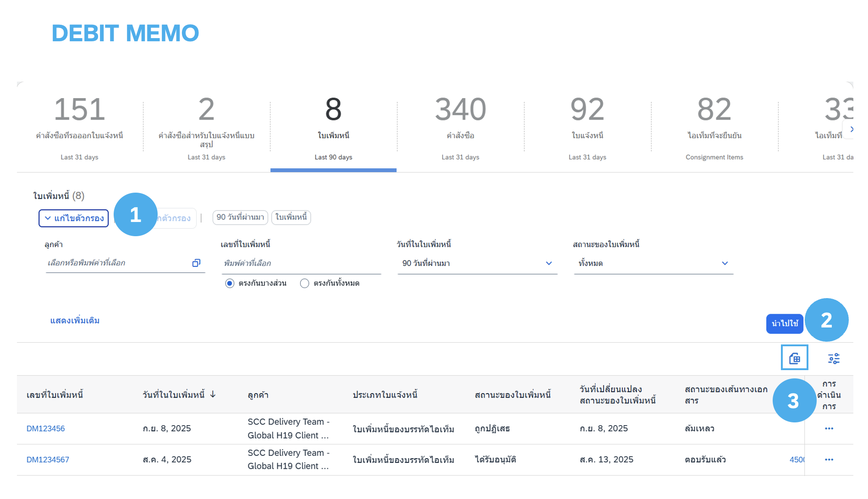868x499 pixels.
Task: Collapse the แก้ไขตัวกรอง filter panel
Action: (74, 218)
